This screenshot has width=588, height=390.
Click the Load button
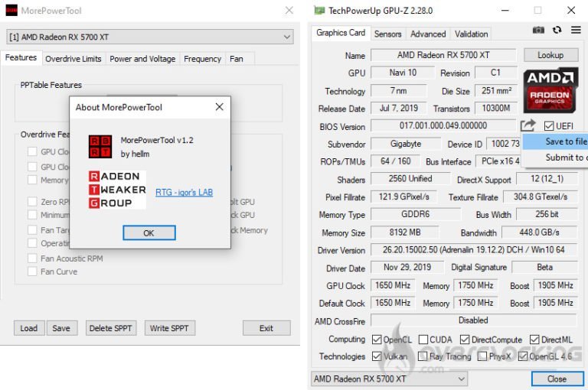29,328
